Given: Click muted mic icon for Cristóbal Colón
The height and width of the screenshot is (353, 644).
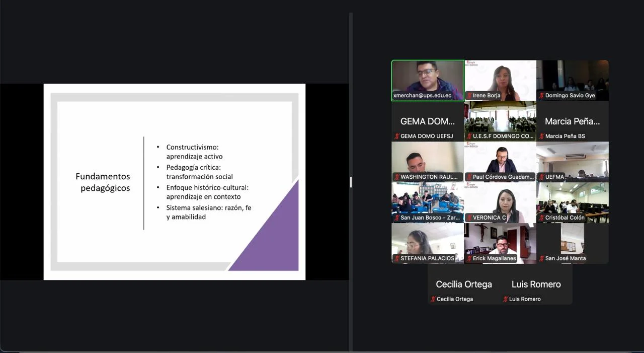Looking at the screenshot, I should (x=542, y=218).
